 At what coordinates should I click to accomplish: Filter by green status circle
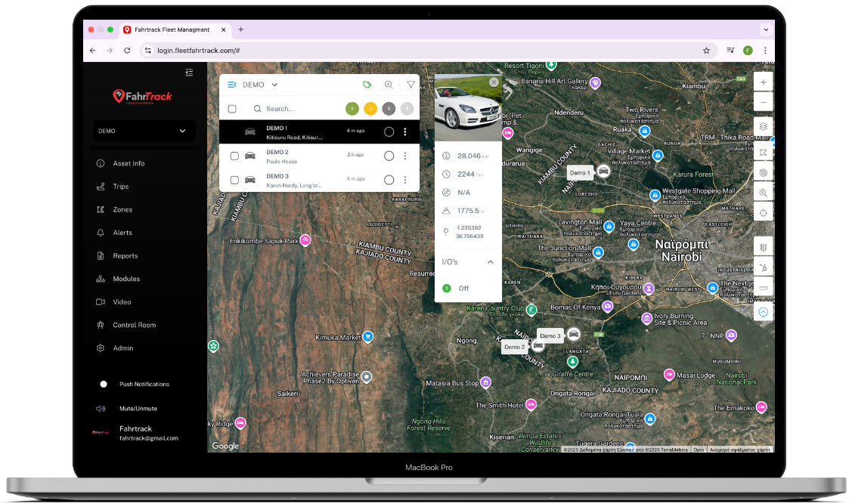tap(352, 109)
